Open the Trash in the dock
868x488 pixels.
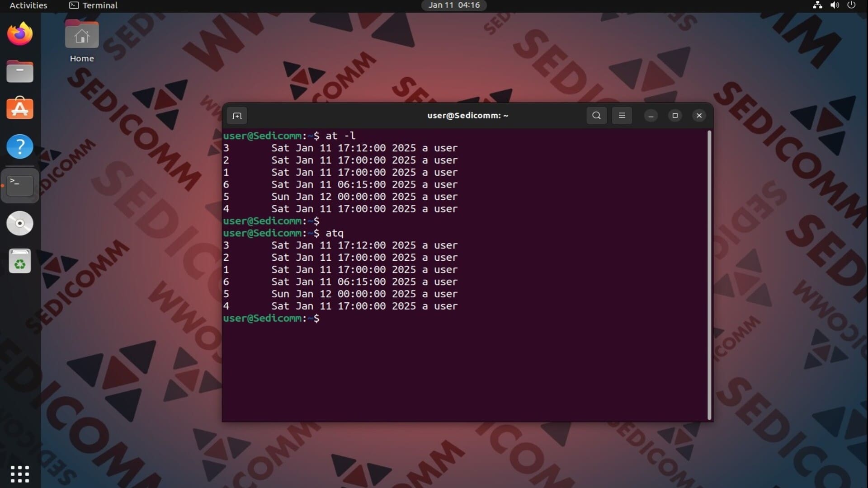coord(20,261)
